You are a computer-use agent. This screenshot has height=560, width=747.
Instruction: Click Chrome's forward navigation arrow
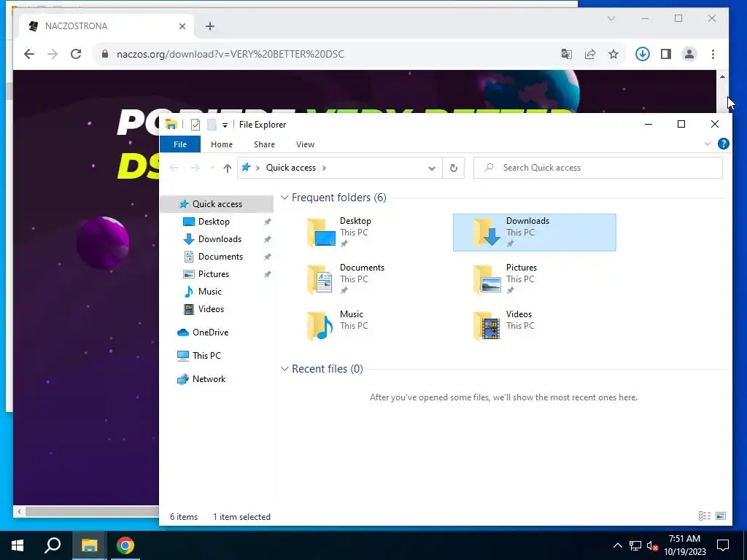[53, 54]
